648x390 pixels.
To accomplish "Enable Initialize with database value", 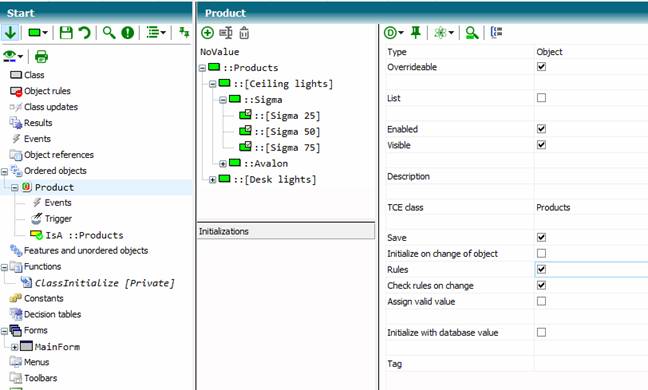I will [541, 332].
